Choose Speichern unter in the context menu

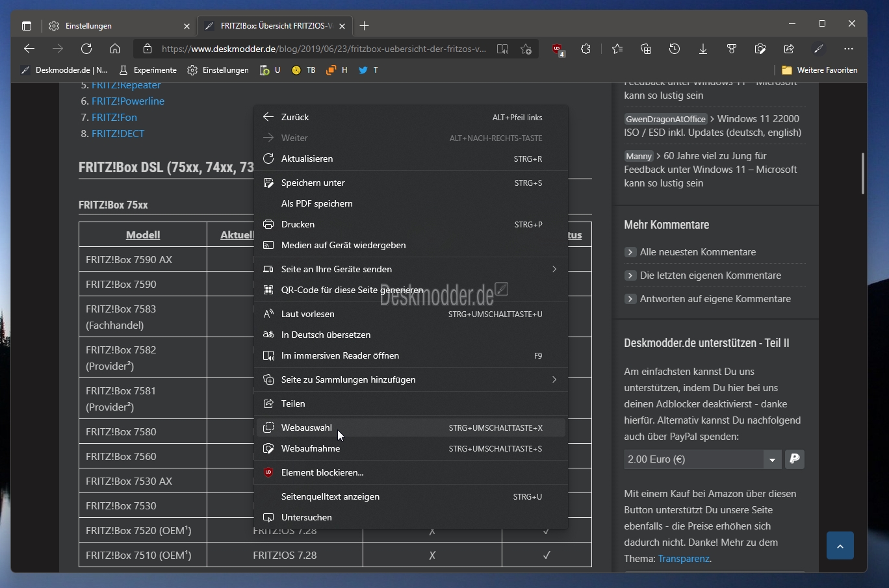click(411, 183)
